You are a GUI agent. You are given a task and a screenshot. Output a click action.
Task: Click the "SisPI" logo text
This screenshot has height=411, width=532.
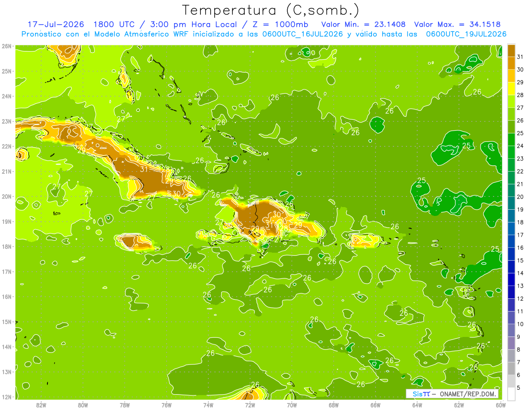tap(421, 394)
